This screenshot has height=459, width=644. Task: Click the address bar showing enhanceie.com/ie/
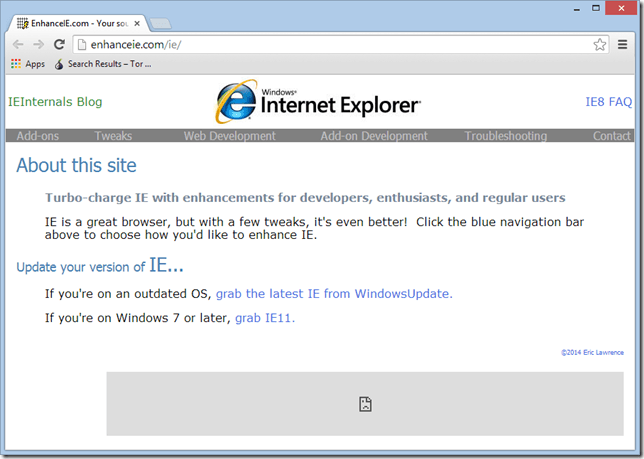pyautogui.click(x=340, y=44)
